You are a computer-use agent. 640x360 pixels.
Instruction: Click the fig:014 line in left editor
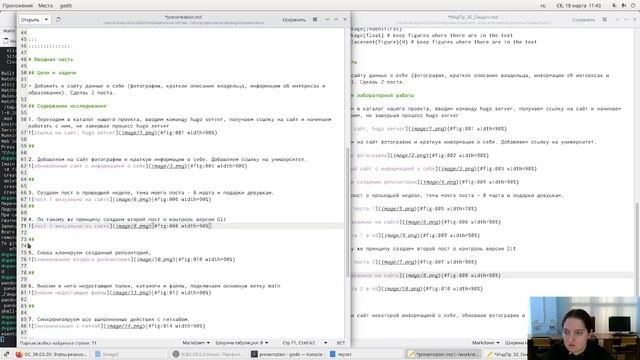click(116, 326)
